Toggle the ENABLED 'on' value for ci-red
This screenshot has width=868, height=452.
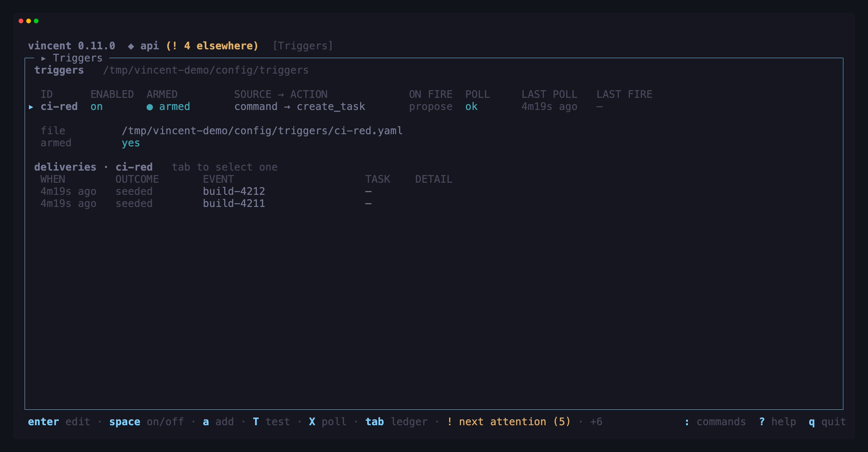click(97, 107)
